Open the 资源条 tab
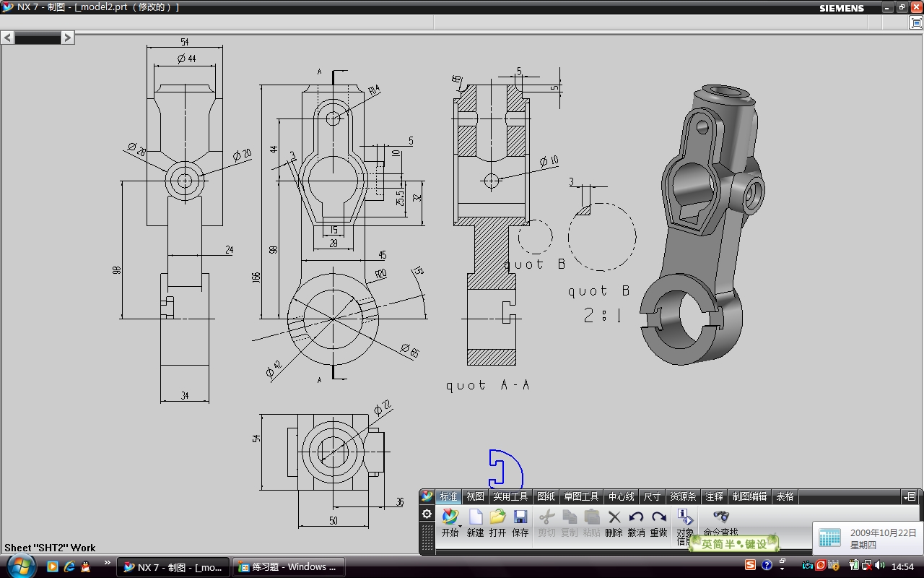Viewport: 924px width, 578px height. pyautogui.click(x=683, y=496)
